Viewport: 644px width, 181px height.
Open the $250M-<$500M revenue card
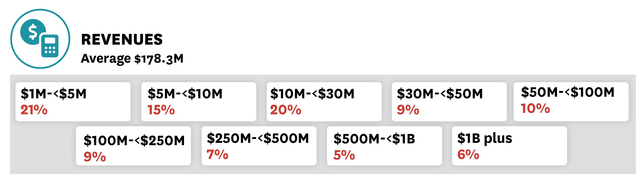click(x=259, y=146)
